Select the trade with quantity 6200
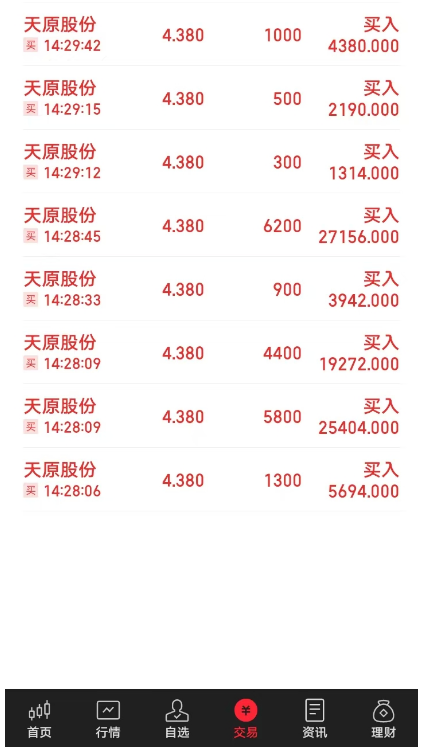This screenshot has height=747, width=429. (x=211, y=225)
